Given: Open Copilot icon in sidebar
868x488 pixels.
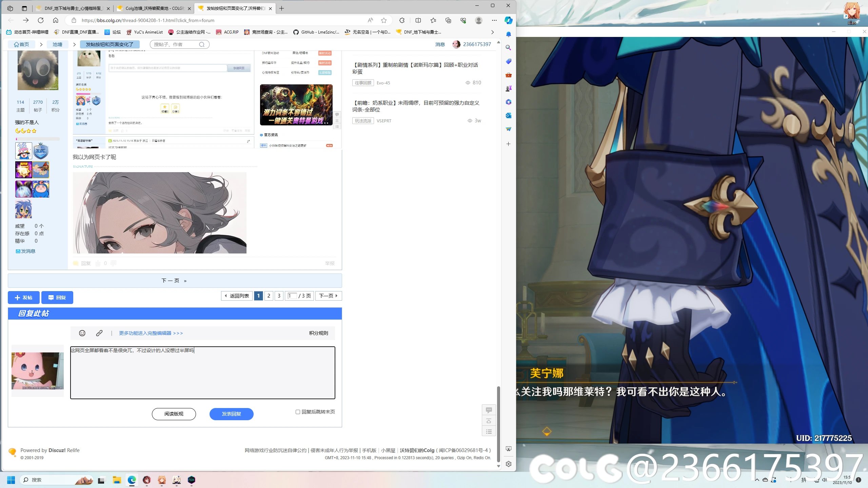Looking at the screenshot, I should click(x=508, y=20).
